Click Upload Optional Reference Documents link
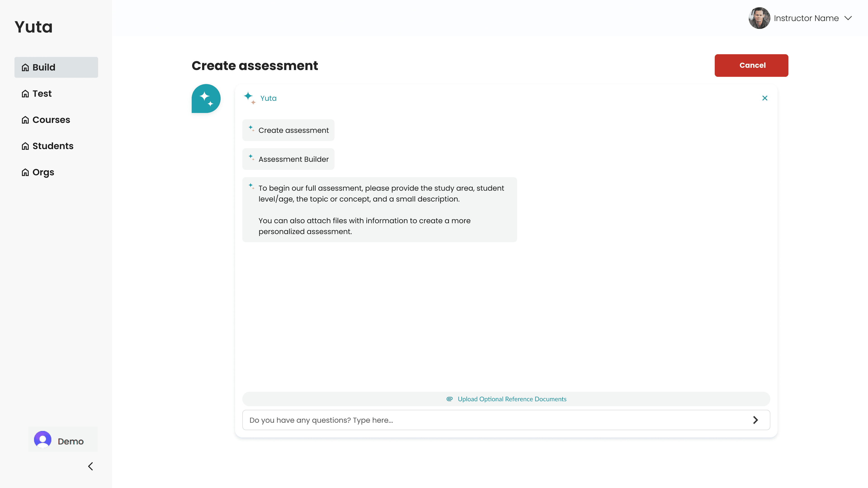Image resolution: width=868 pixels, height=488 pixels. [512, 399]
